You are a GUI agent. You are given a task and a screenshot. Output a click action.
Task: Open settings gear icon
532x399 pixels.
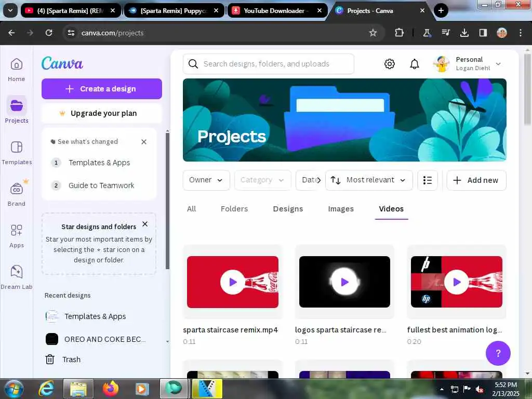click(x=390, y=64)
